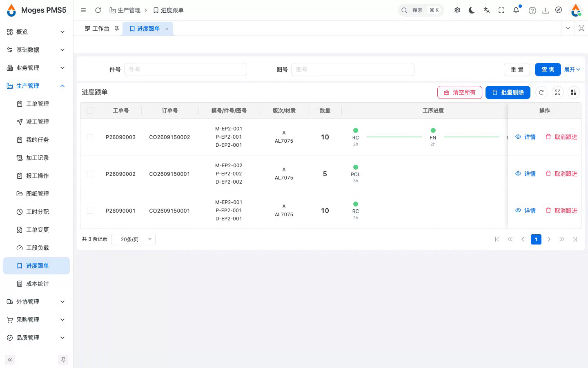
Task: Open the 20条/页 page size dropdown
Action: 134,239
